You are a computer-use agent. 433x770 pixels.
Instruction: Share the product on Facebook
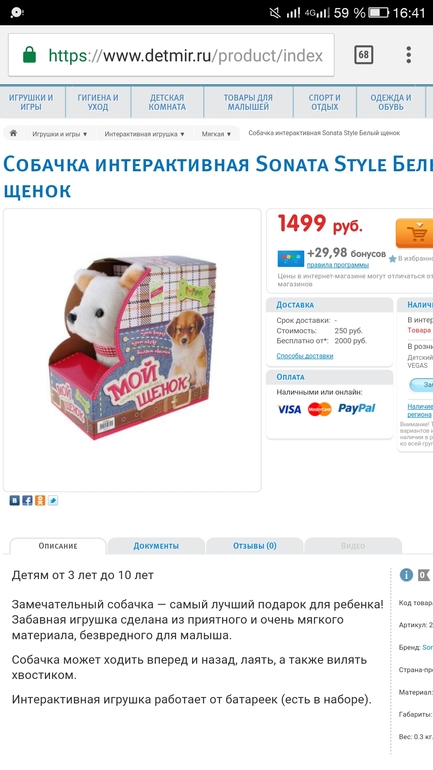[x=27, y=500]
